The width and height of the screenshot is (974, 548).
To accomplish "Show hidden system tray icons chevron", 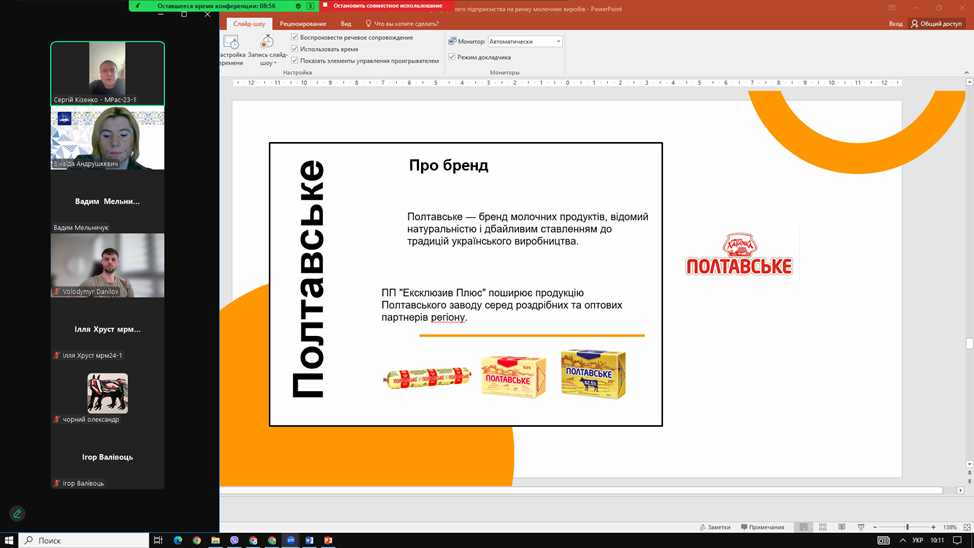I will [x=903, y=540].
